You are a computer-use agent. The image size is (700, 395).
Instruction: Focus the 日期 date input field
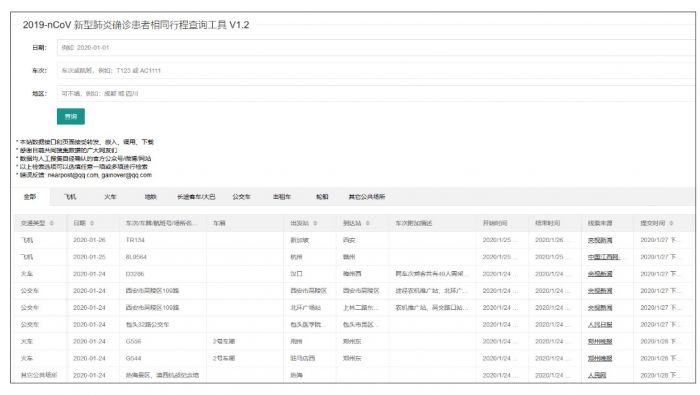pos(376,48)
